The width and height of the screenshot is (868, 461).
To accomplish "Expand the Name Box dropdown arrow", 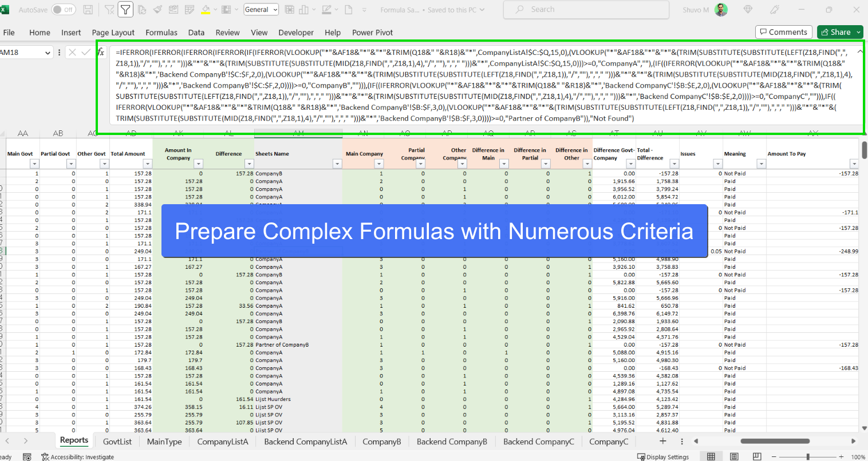I will (x=48, y=53).
